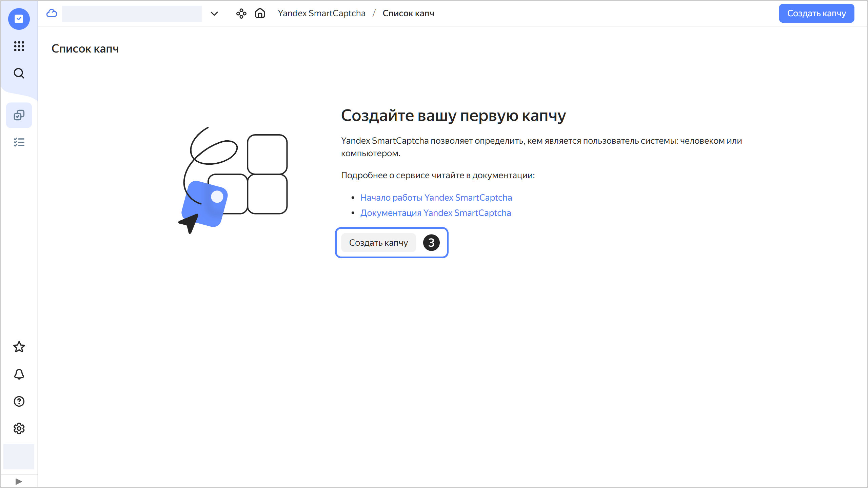The height and width of the screenshot is (488, 868).
Task: Open help question mark icon
Action: [x=19, y=401]
